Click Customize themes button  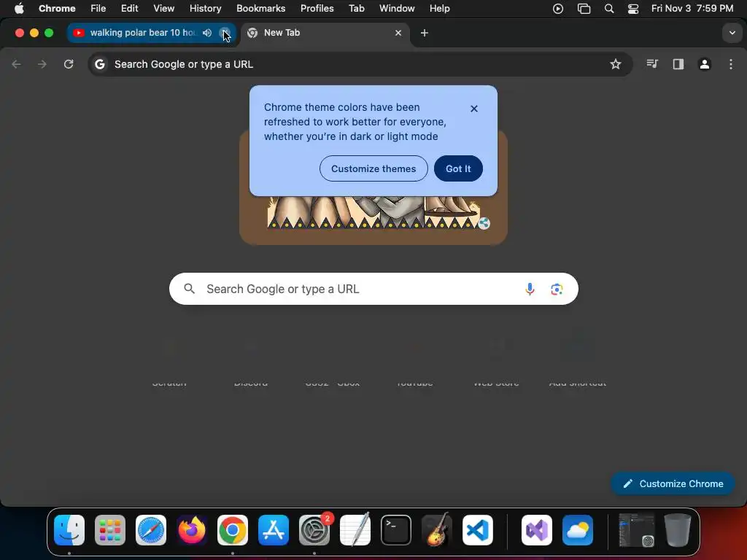(x=373, y=168)
